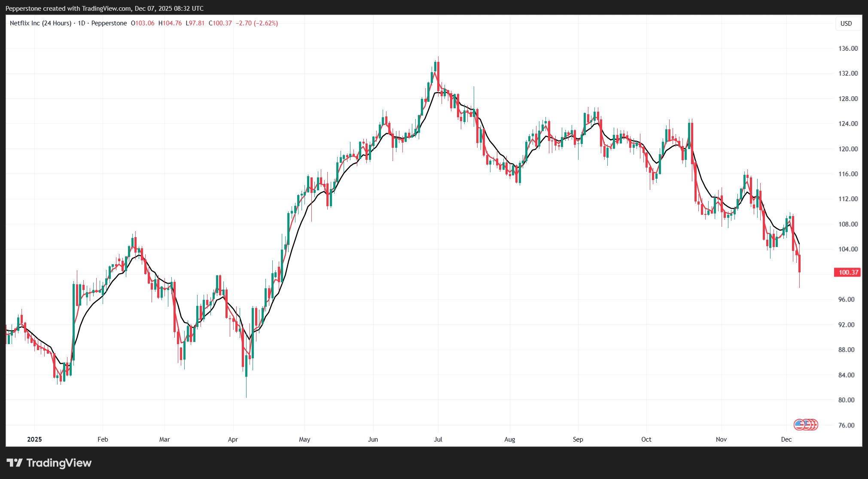Click the 'Pepperstone created with TradingView.com' header text
868x479 pixels.
tap(68, 8)
